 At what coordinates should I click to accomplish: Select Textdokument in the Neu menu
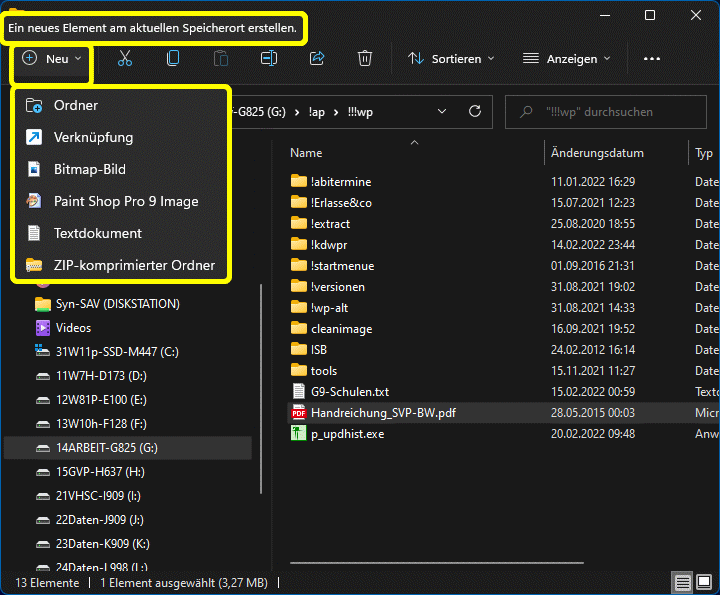click(x=98, y=233)
